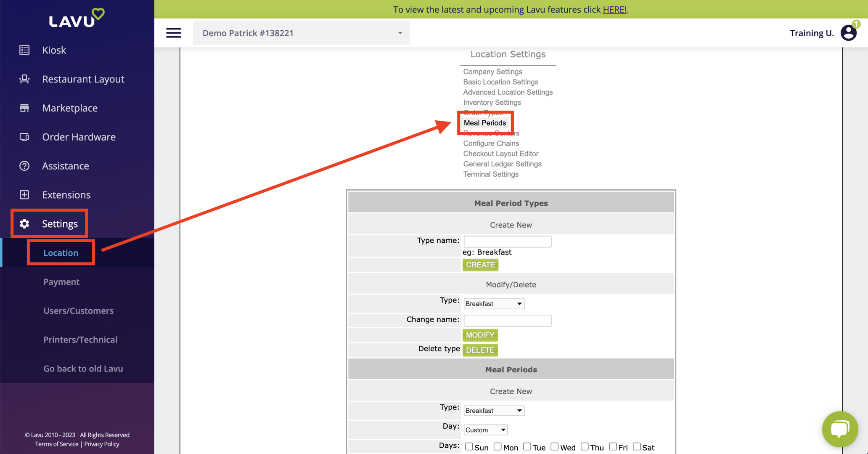Open the user profile avatar icon
Screen dimensions: 868x454
(x=849, y=33)
